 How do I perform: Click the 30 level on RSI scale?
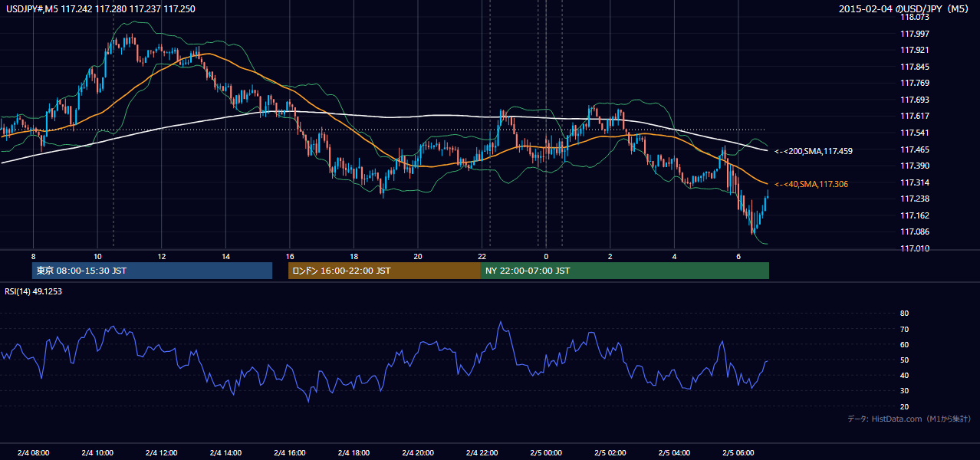pos(904,391)
